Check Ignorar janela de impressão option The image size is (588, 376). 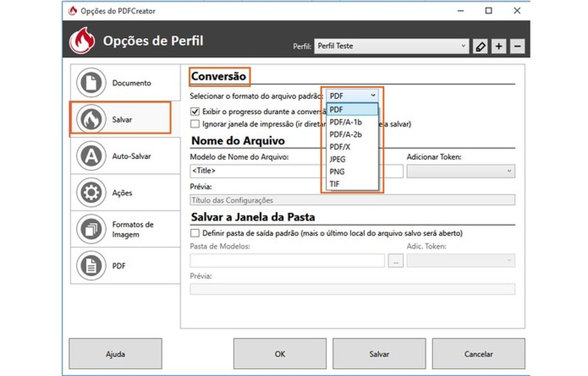pyautogui.click(x=194, y=124)
